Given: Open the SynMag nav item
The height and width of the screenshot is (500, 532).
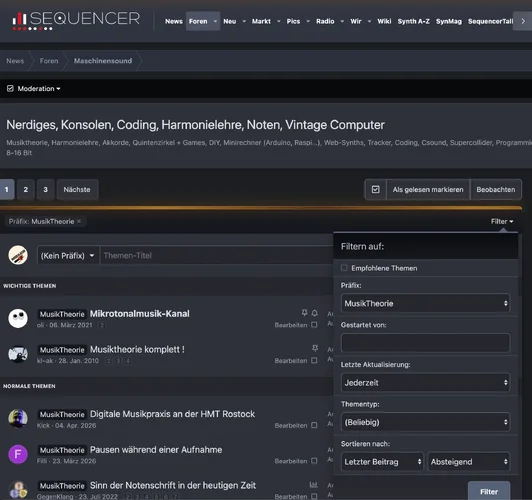Looking at the screenshot, I should [x=449, y=21].
